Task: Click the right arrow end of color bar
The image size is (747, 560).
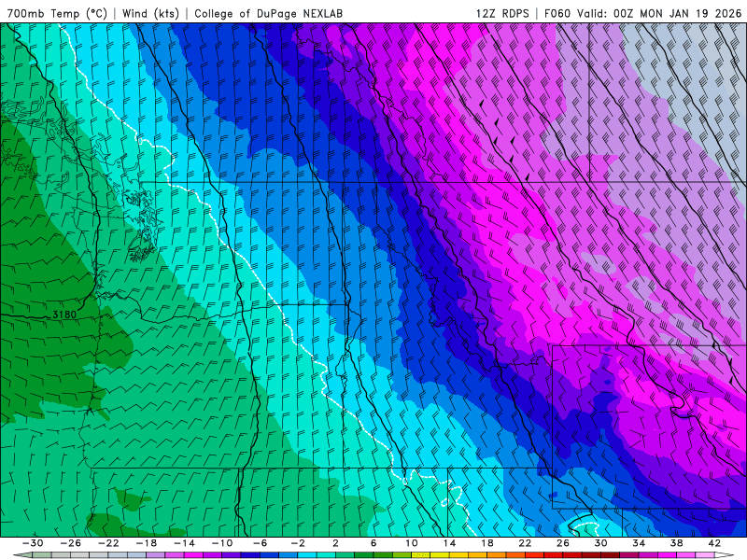Action: [x=724, y=555]
